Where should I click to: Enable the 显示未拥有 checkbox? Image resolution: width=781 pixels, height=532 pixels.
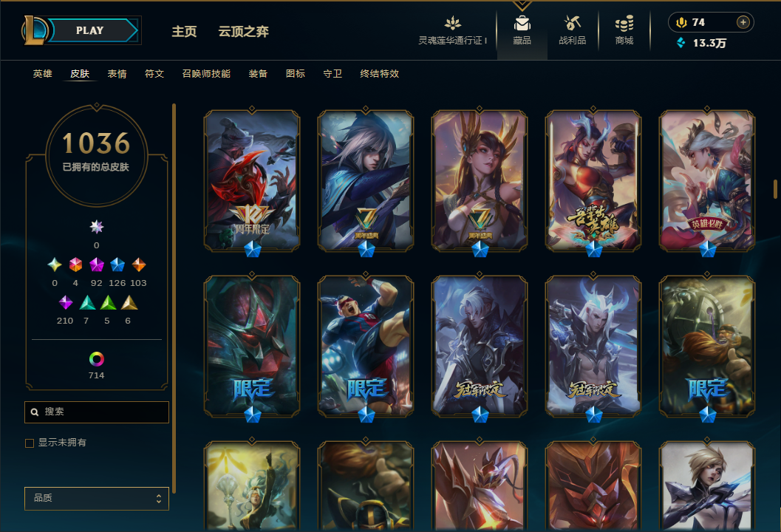(30, 443)
